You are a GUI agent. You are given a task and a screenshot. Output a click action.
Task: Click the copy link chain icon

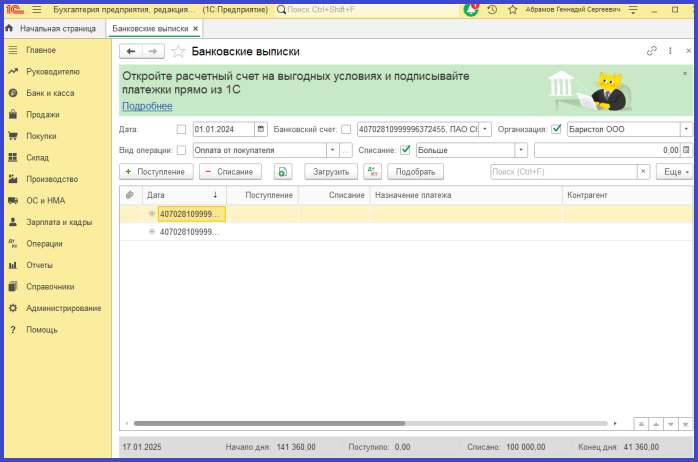pos(652,50)
